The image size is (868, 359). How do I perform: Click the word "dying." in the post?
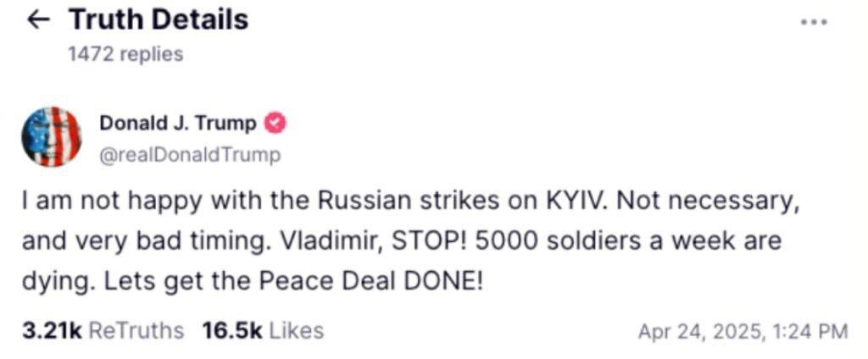pos(57,280)
